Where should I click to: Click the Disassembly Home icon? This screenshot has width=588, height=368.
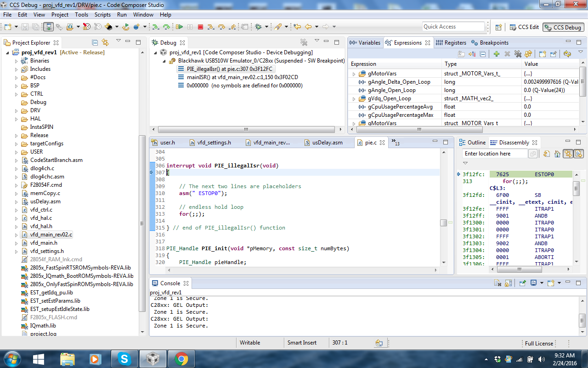pos(558,154)
